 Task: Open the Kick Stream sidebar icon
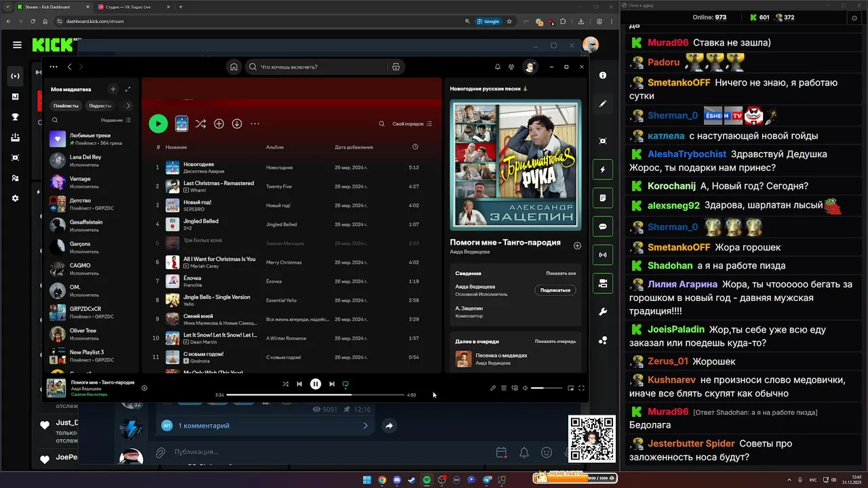coord(15,76)
